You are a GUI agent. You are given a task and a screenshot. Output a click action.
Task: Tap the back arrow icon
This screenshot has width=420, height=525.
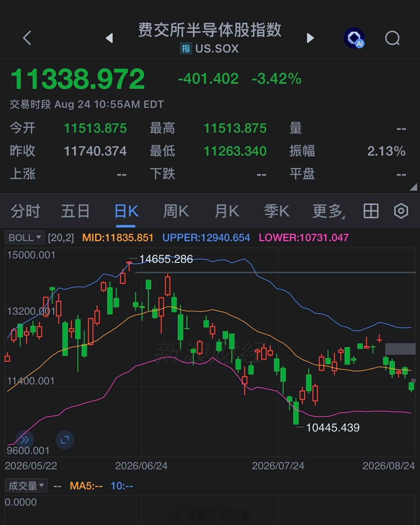[x=27, y=38]
